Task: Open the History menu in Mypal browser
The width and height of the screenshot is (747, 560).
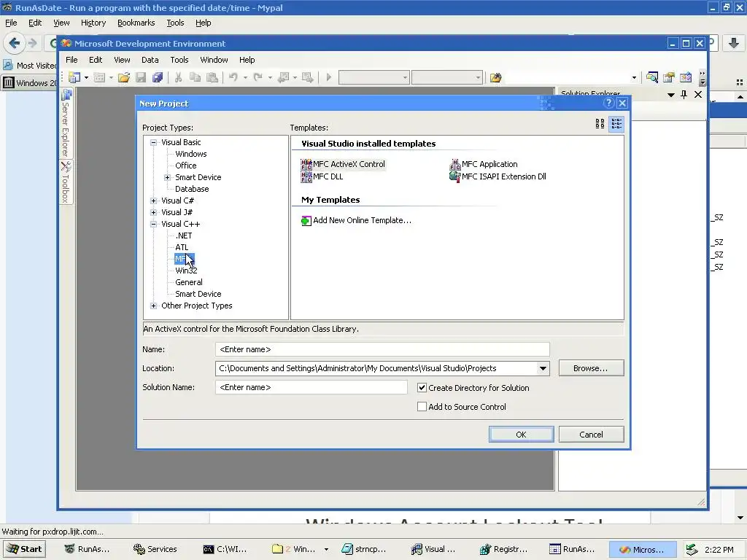Action: tap(93, 23)
